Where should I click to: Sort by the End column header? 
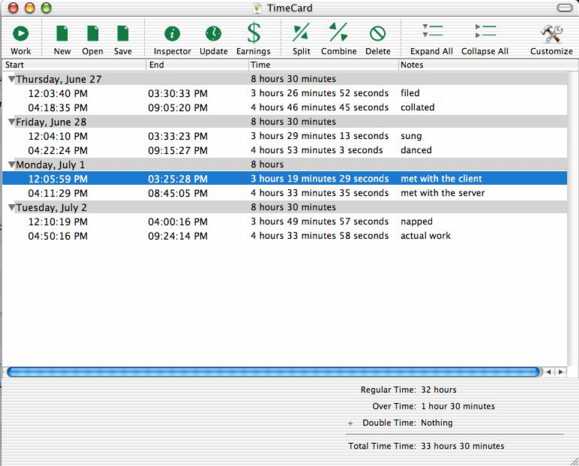(x=197, y=65)
